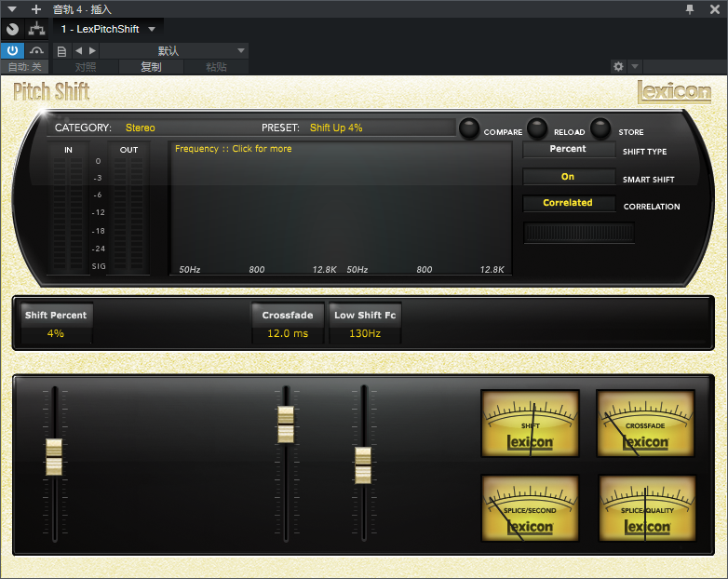Add new insert with plus icon
Screen dimensions: 728x579
pyautogui.click(x=35, y=8)
